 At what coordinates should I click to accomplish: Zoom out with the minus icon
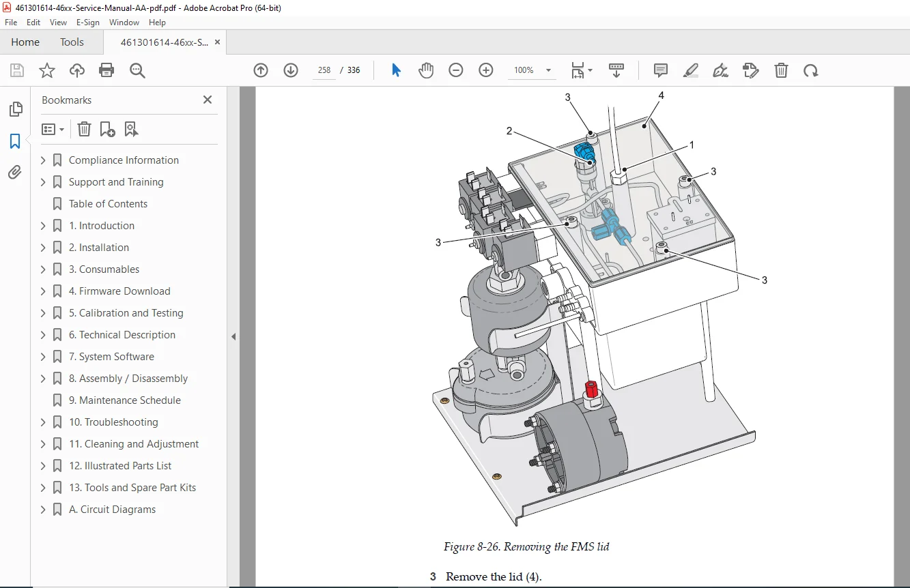point(456,70)
